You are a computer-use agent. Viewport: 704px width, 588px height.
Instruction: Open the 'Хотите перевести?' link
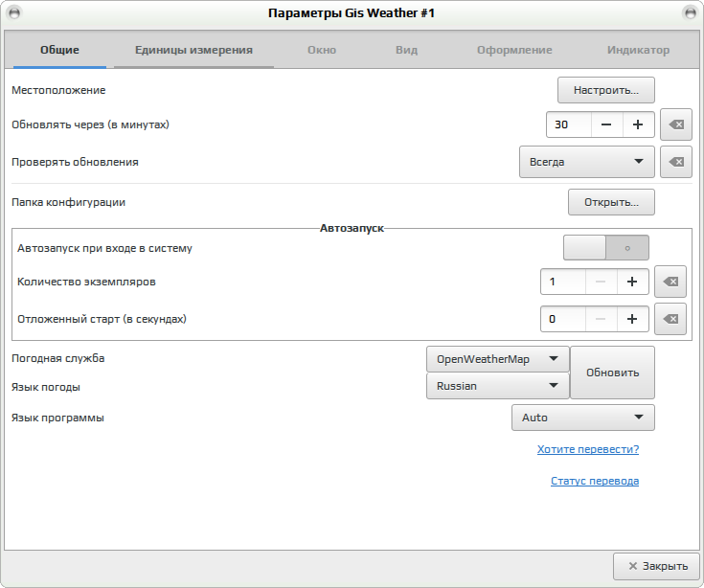click(588, 449)
